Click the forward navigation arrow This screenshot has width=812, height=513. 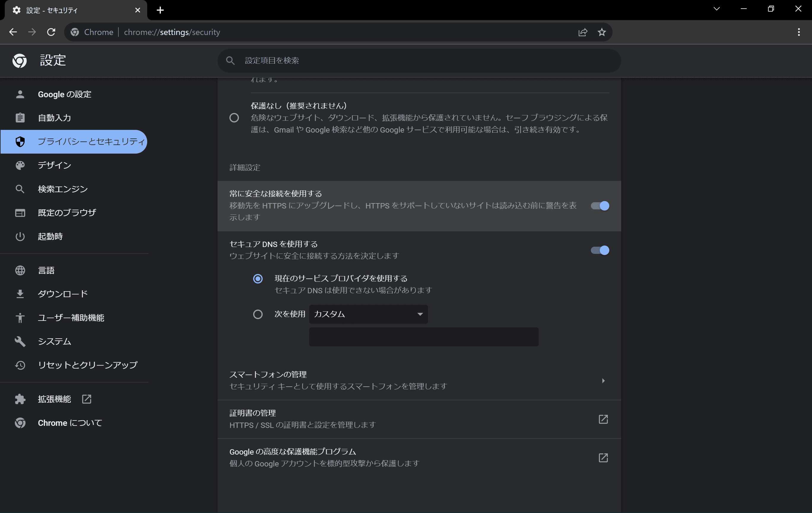click(32, 32)
